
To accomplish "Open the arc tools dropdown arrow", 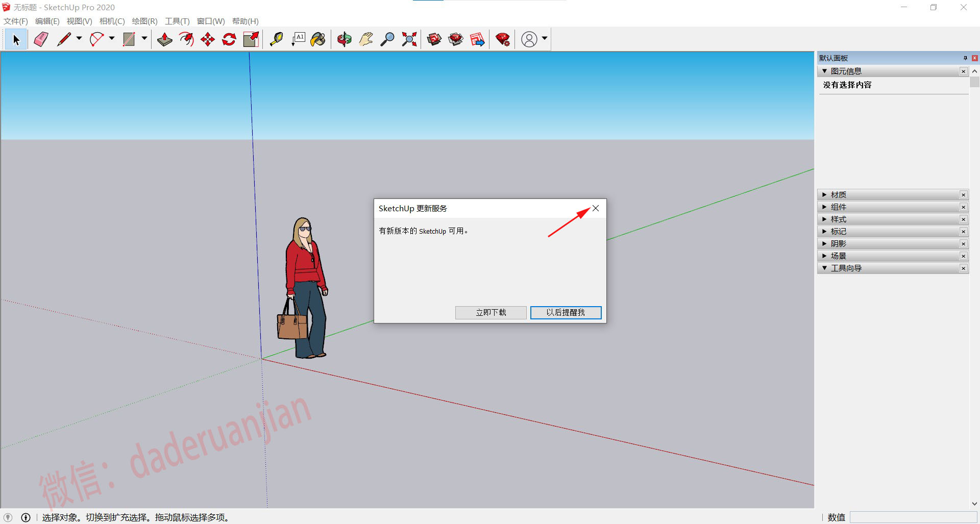I will click(112, 38).
